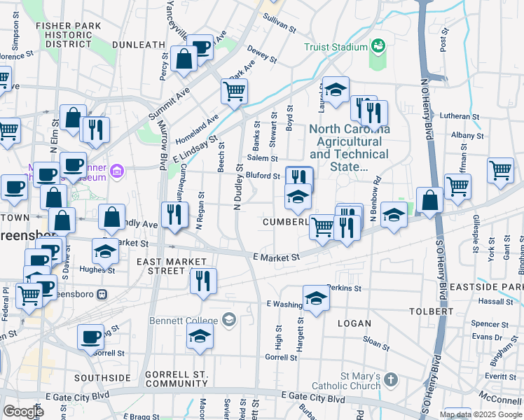Image resolution: width=524 pixels, height=420 pixels.
Task: Click the shopping bag marker near Percy St
Action: pos(184,60)
